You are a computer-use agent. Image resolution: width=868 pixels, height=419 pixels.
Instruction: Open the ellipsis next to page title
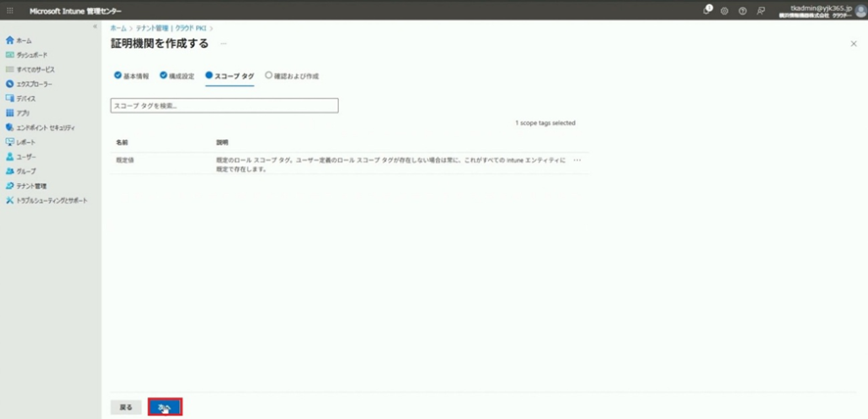coord(223,44)
